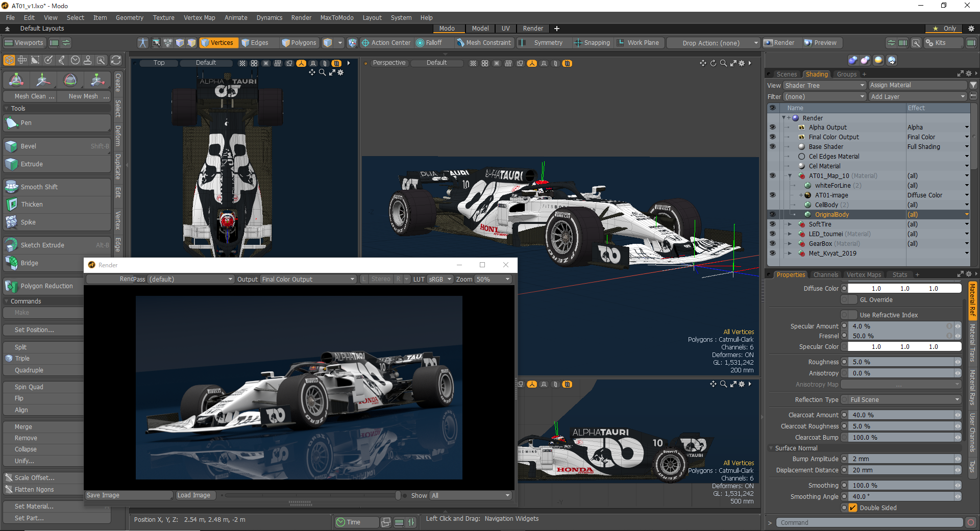Toggle GL Override
This screenshot has height=531, width=980.
point(849,300)
